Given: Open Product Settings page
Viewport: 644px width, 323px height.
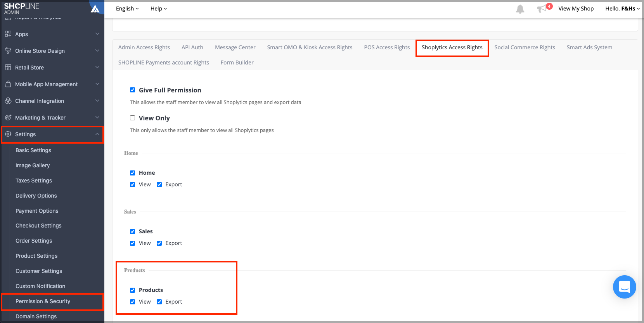Looking at the screenshot, I should pyautogui.click(x=36, y=256).
